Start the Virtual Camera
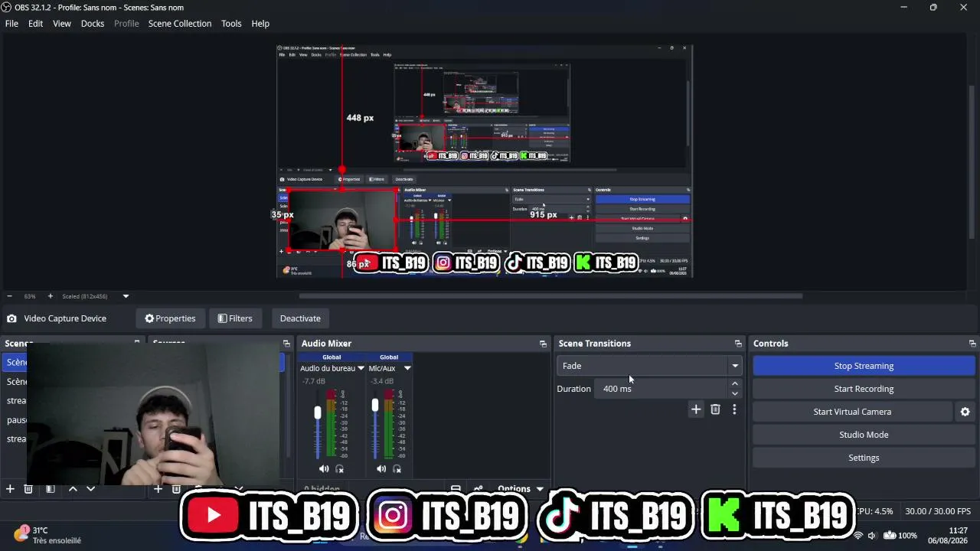This screenshot has height=551, width=980. 852,412
